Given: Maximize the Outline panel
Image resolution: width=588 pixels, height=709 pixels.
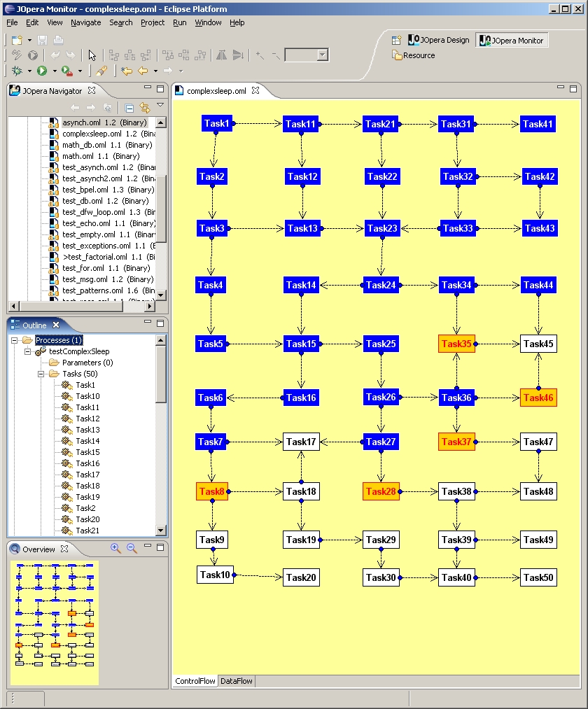Looking at the screenshot, I should pos(160,323).
